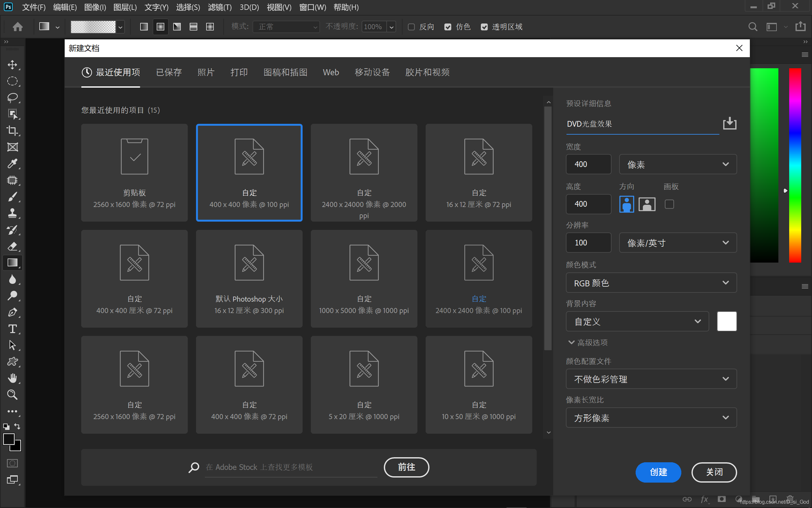Select the Dodge tool
The height and width of the screenshot is (508, 812).
point(12,296)
